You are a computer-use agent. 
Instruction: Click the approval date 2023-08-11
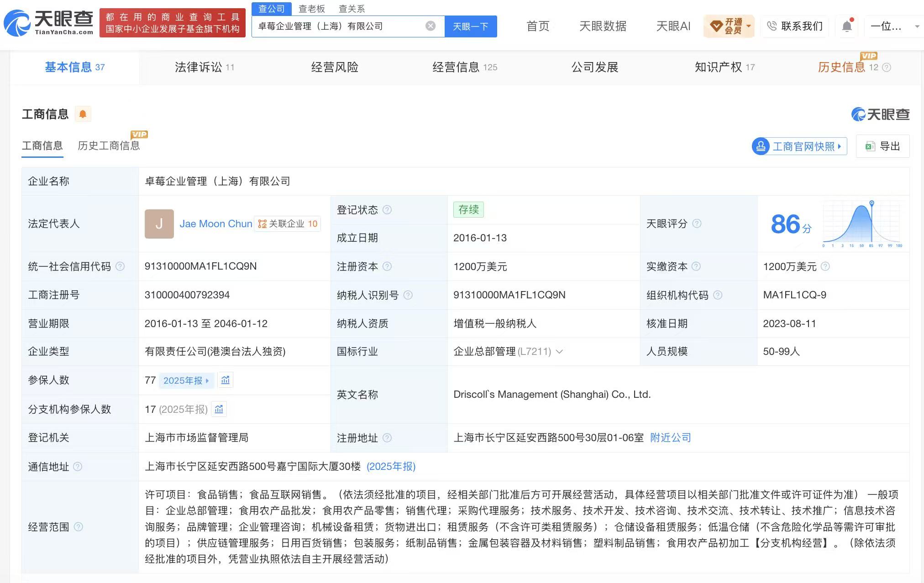click(789, 324)
